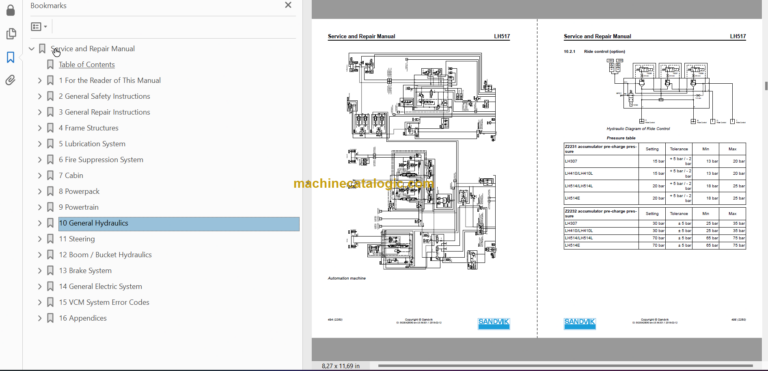Expand 3 General Repair Instructions bookmark
Viewport: 768px width, 371px height.
coord(40,112)
